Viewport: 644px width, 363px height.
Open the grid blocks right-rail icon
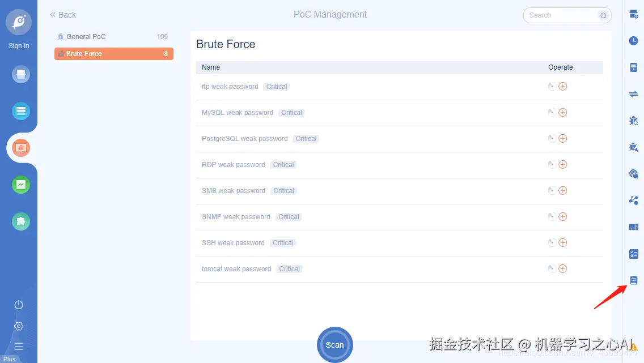coord(633,227)
